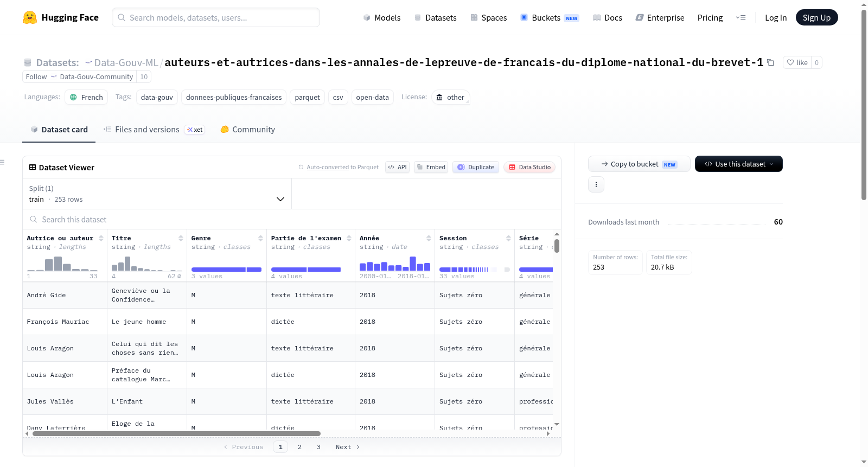Open the more options three-dot button
868x467 pixels.
click(596, 184)
